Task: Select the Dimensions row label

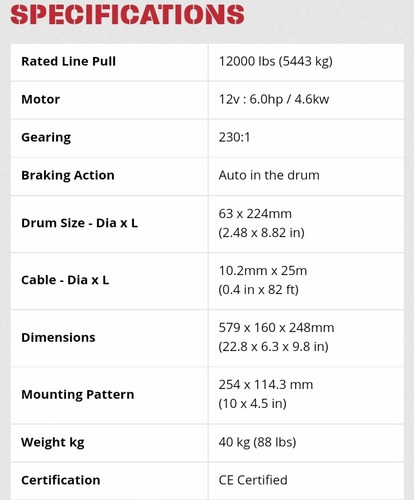Action: 58,337
